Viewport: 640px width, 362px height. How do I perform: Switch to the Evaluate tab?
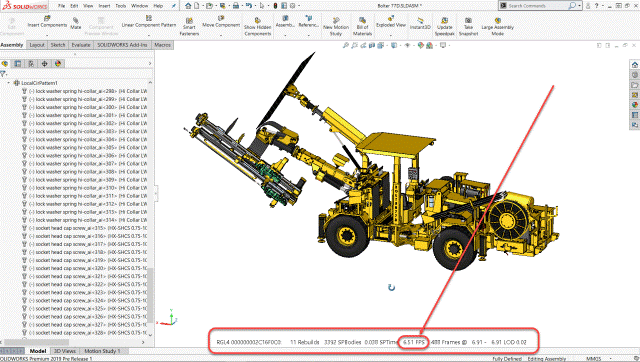81,45
